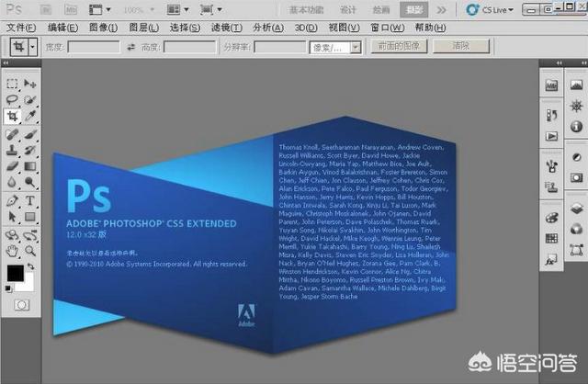Screen dimensions: 588x384
Task: Select the Hand tool
Action: 12,251
